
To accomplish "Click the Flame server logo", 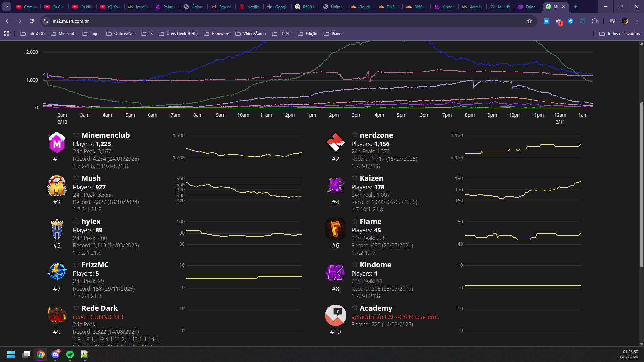I will point(335,229).
